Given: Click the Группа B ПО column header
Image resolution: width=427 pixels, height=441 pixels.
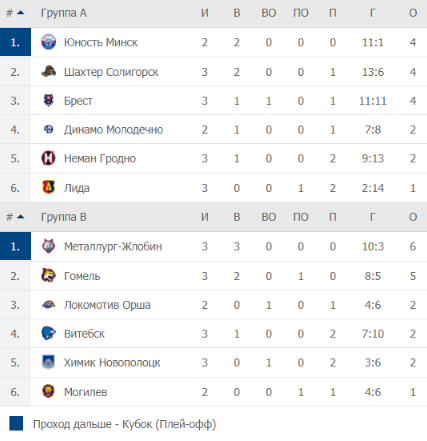Looking at the screenshot, I should coord(301,217).
